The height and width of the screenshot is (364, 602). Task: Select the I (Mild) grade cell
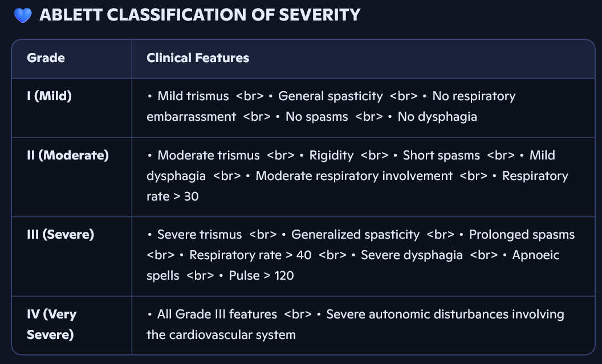coord(50,96)
